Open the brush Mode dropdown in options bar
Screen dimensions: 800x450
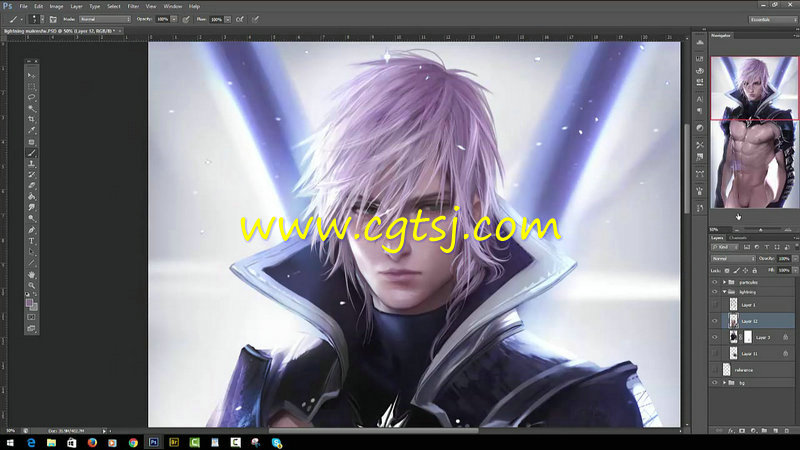105,19
